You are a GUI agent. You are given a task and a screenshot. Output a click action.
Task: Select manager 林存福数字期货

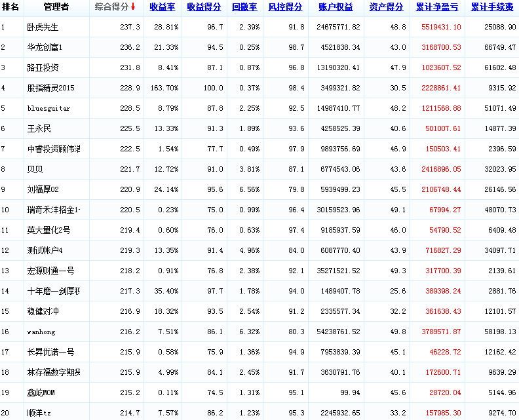pyautogui.click(x=54, y=372)
